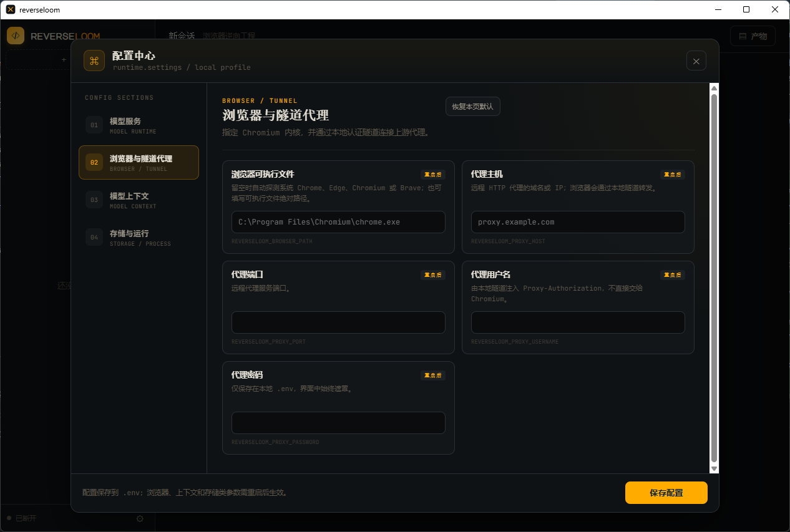Focus the 代理密码 input field
790x532 pixels.
[338, 423]
